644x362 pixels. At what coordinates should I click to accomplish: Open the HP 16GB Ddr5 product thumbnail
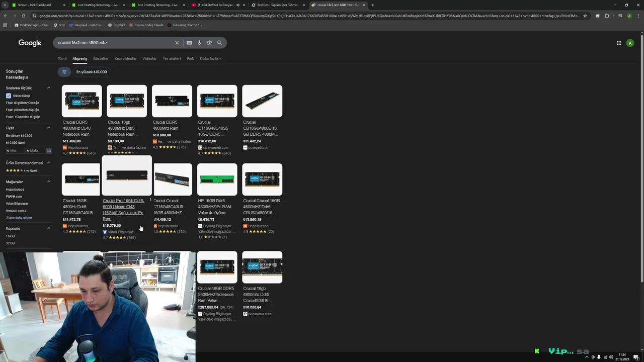tap(217, 179)
